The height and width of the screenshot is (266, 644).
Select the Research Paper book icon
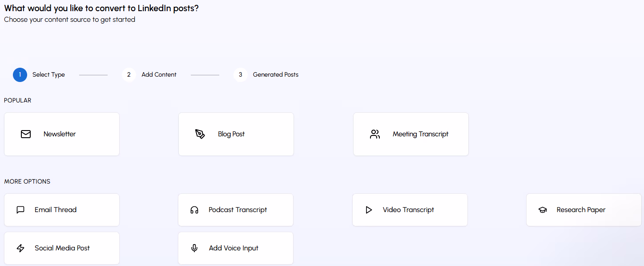click(543, 209)
